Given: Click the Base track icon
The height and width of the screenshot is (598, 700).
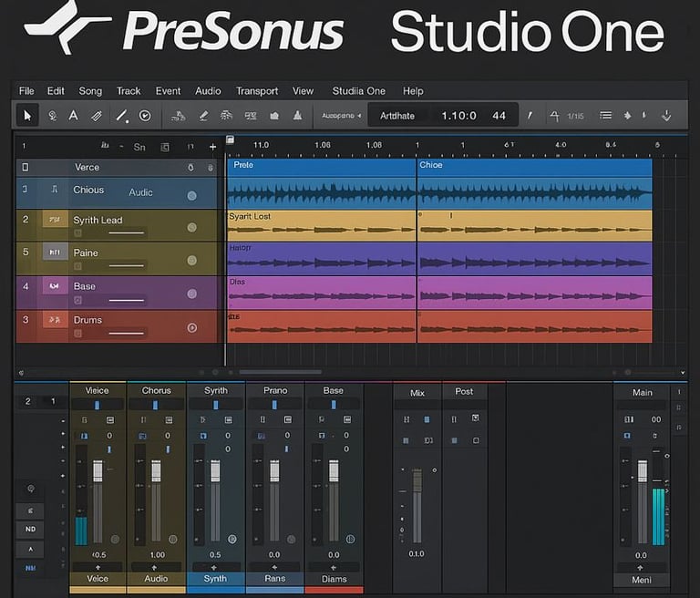Looking at the screenshot, I should click(x=55, y=285).
